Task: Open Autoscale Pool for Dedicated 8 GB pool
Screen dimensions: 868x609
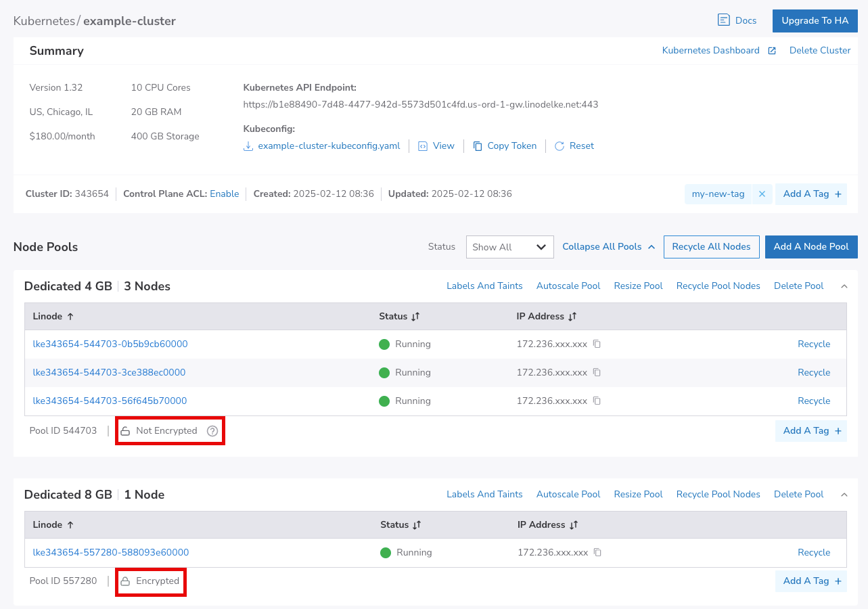Action: pyautogui.click(x=568, y=495)
